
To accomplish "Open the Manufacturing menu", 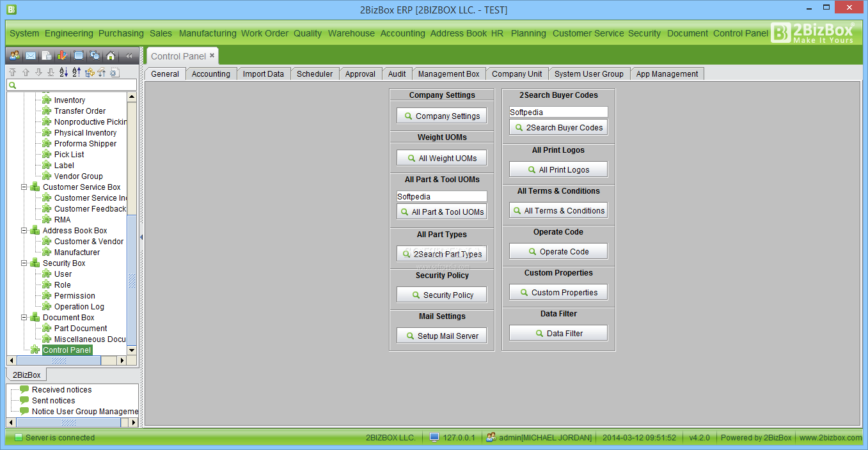I will pos(207,33).
